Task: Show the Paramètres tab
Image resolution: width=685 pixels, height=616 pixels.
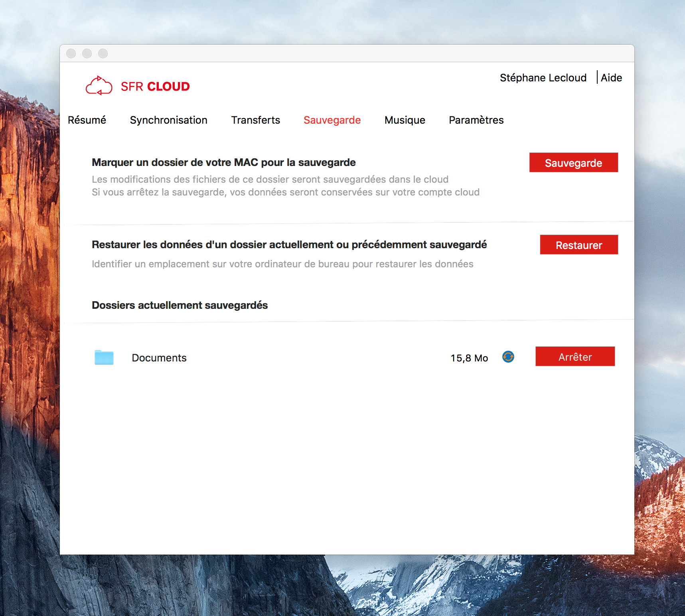Action: [x=476, y=120]
